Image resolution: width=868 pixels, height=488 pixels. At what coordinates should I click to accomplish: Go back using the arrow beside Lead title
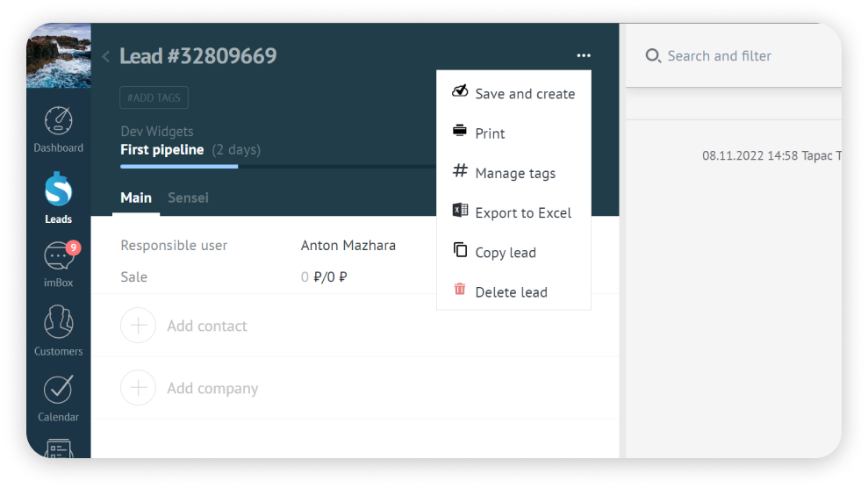[x=105, y=56]
